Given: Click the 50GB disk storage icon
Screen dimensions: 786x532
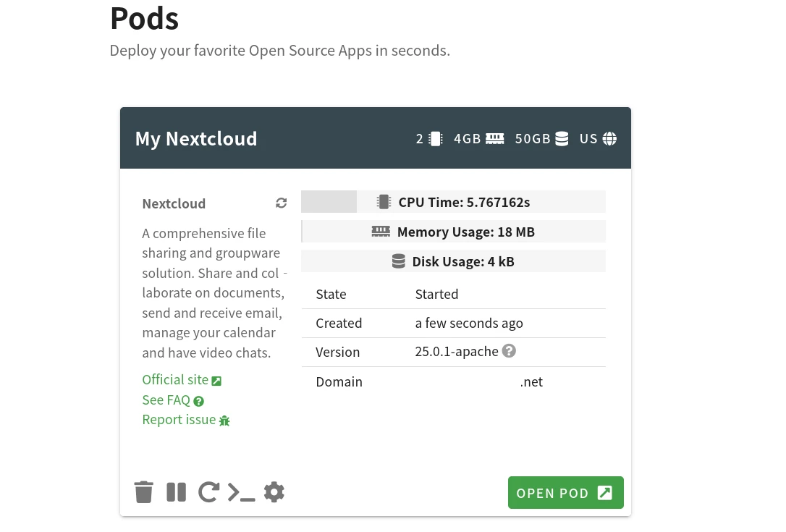Looking at the screenshot, I should click(562, 139).
